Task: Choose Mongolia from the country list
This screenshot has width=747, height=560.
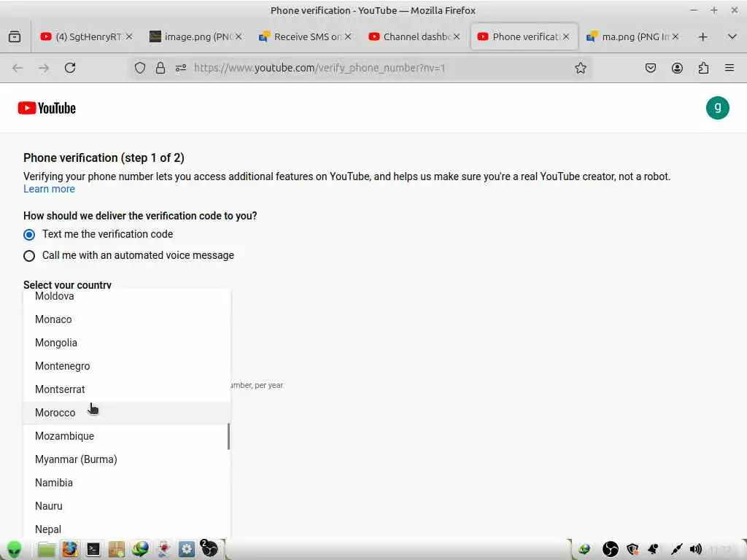Action: pos(127,343)
